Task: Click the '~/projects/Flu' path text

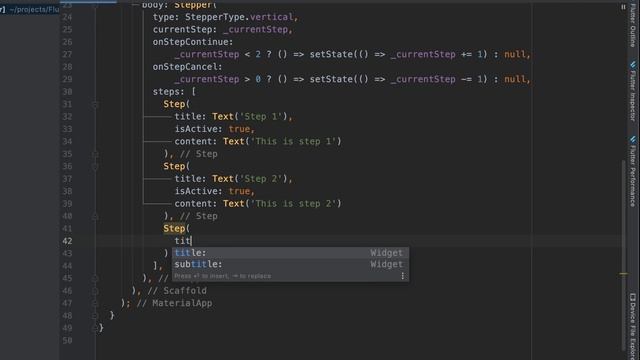Action: [34, 9]
